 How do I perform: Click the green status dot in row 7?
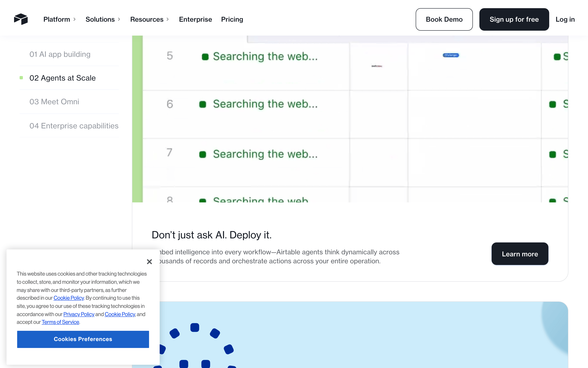coord(202,155)
